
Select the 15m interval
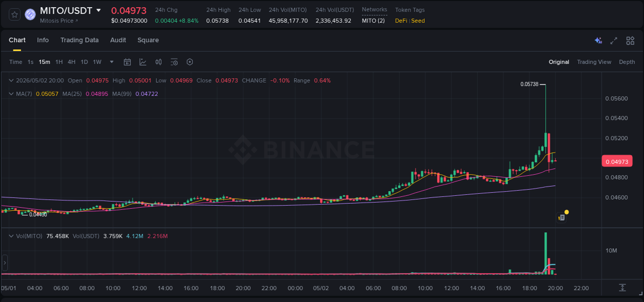click(x=44, y=62)
